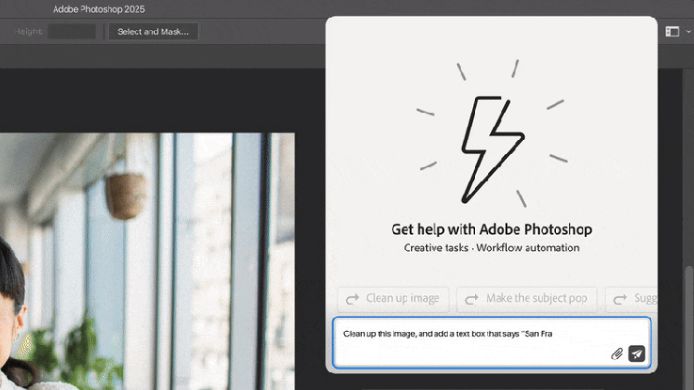Click the vertical scrollbar at the right edge
This screenshot has width=694, height=390.
pyautogui.click(x=688, y=328)
